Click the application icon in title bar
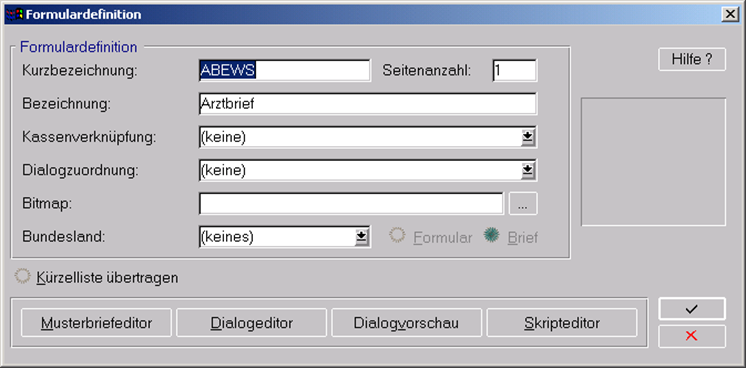Image resolution: width=746 pixels, height=368 pixels. pos(14,15)
